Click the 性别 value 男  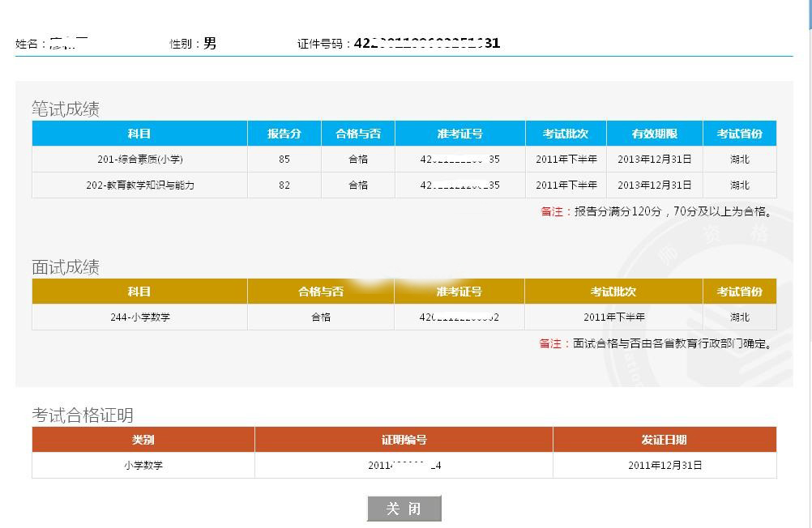click(x=210, y=44)
